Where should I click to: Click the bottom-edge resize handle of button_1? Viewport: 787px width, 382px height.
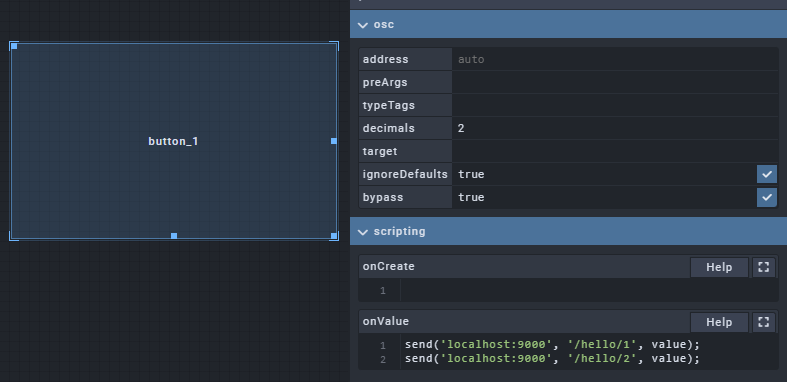pos(174,236)
